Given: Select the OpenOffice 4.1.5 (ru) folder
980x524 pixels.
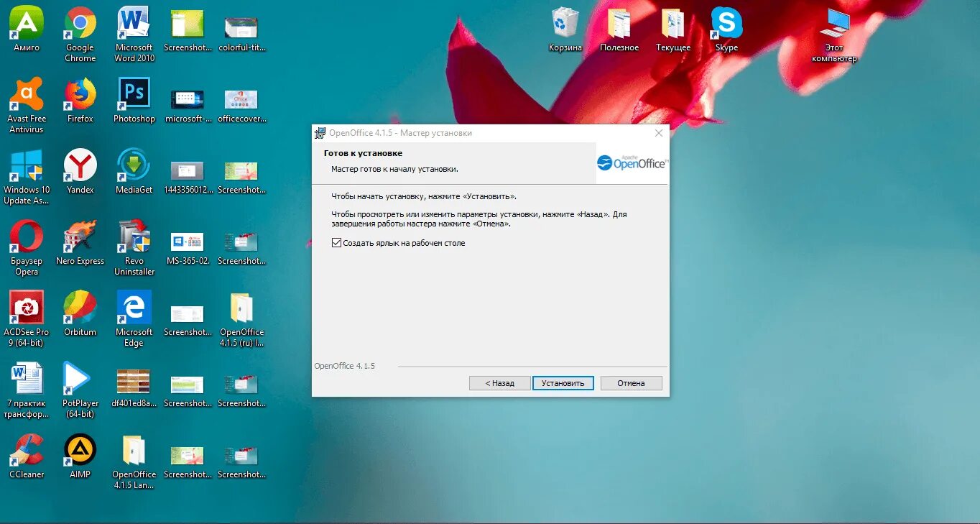Looking at the screenshot, I should 241,319.
